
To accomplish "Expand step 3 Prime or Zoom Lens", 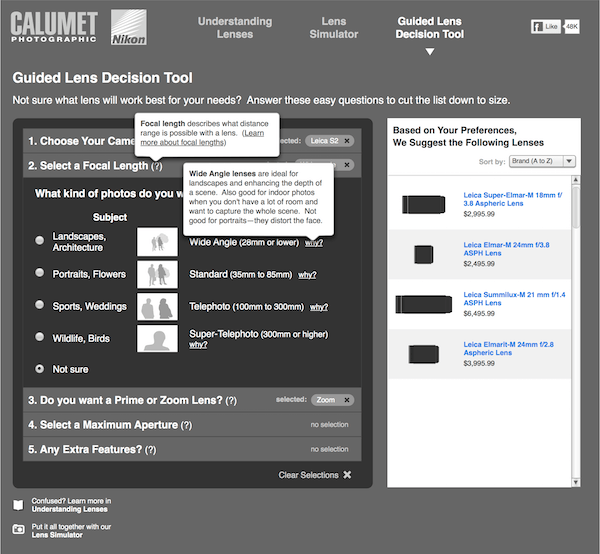I will point(192,400).
